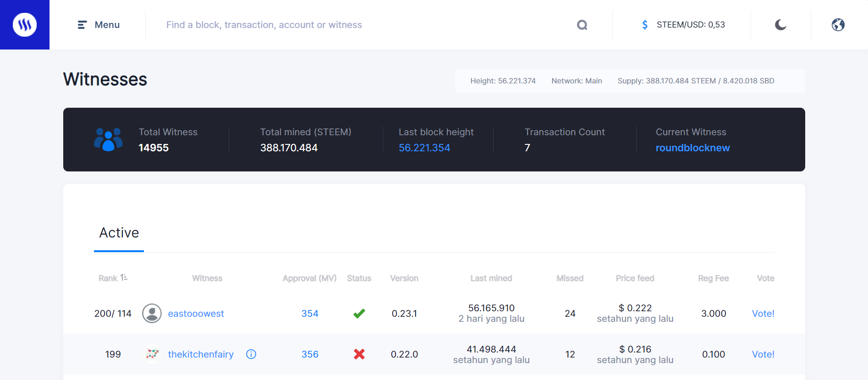This screenshot has height=380, width=868.
Task: Click the missed count 12 cell
Action: (x=570, y=354)
